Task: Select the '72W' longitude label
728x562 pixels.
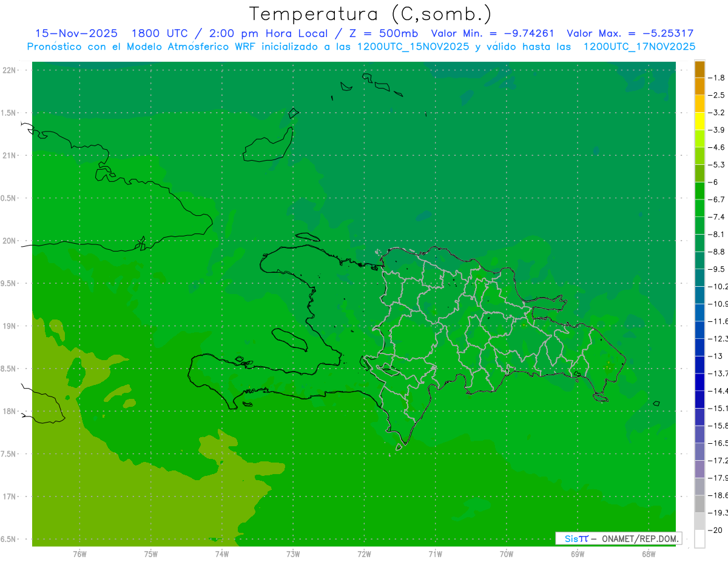Action: coord(364,554)
